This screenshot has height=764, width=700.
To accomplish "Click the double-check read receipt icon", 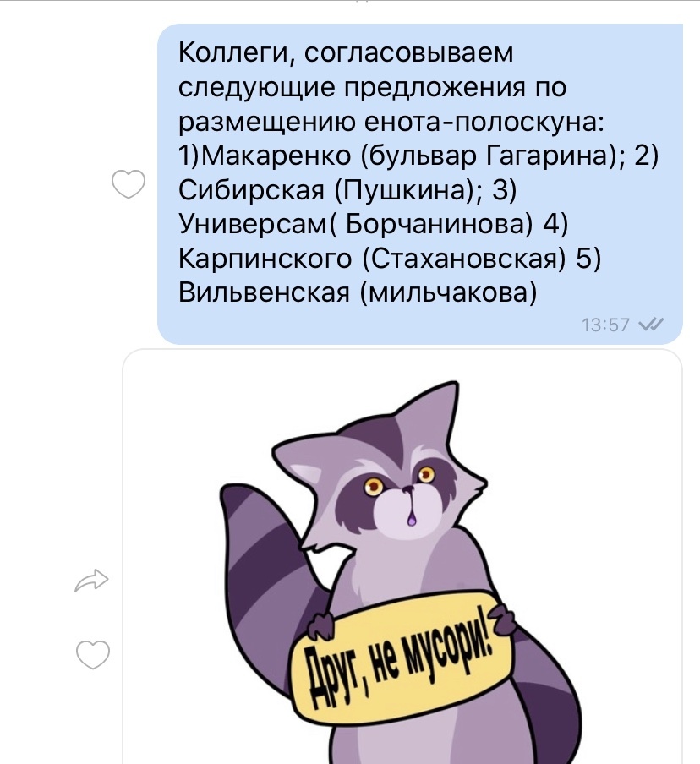I will coord(651,325).
